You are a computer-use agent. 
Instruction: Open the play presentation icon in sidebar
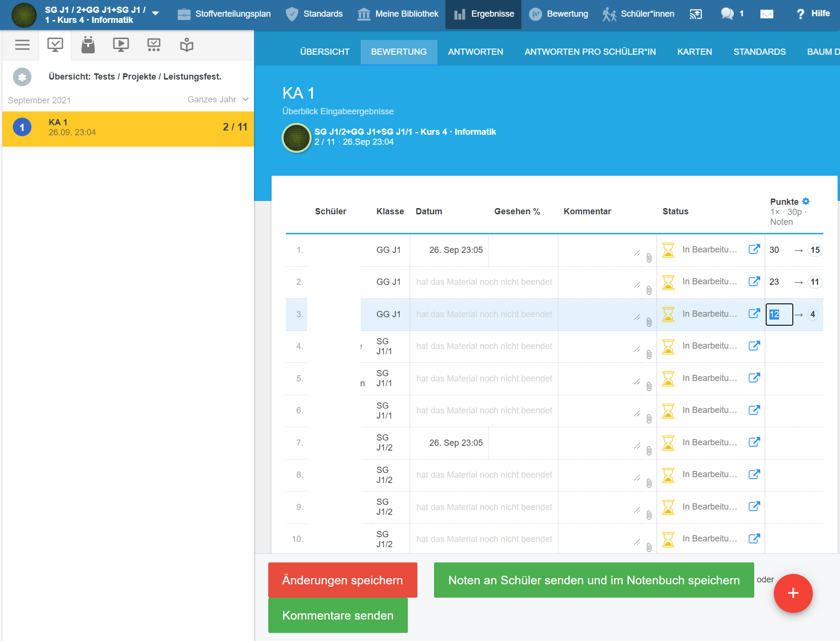click(121, 45)
